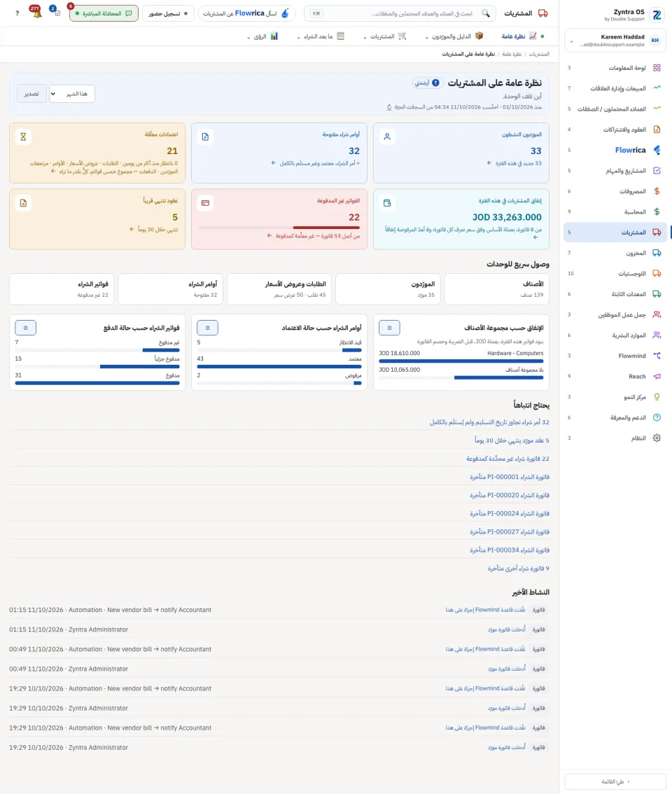Screen dimensions: 672x794
Task: Open the الطلبات وعروض الأسعار quick access card
Action: point(279,289)
